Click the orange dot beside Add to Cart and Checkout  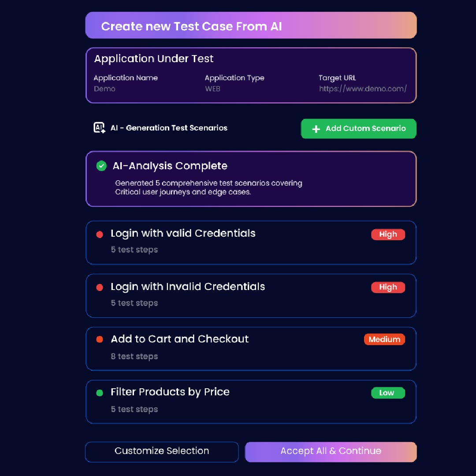[99, 339]
